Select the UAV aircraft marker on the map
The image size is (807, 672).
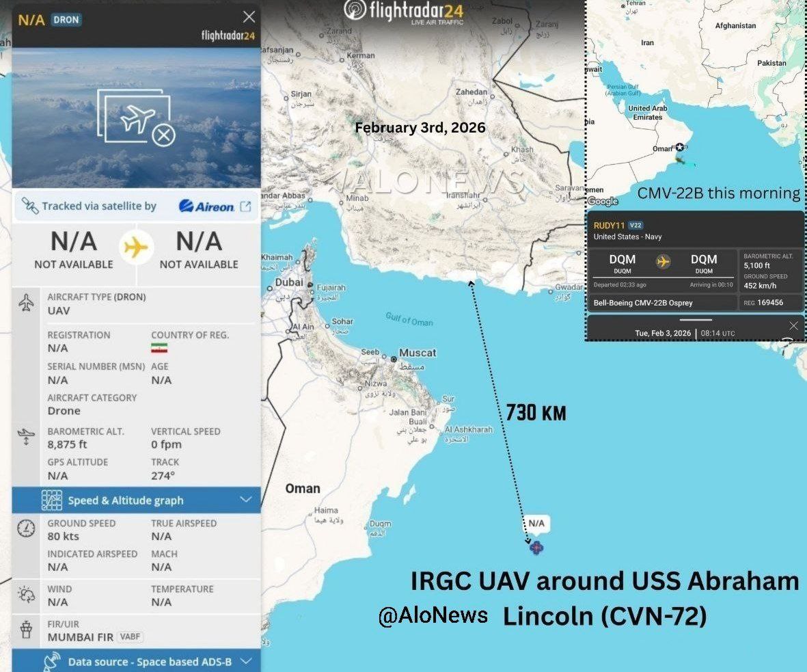[x=536, y=548]
